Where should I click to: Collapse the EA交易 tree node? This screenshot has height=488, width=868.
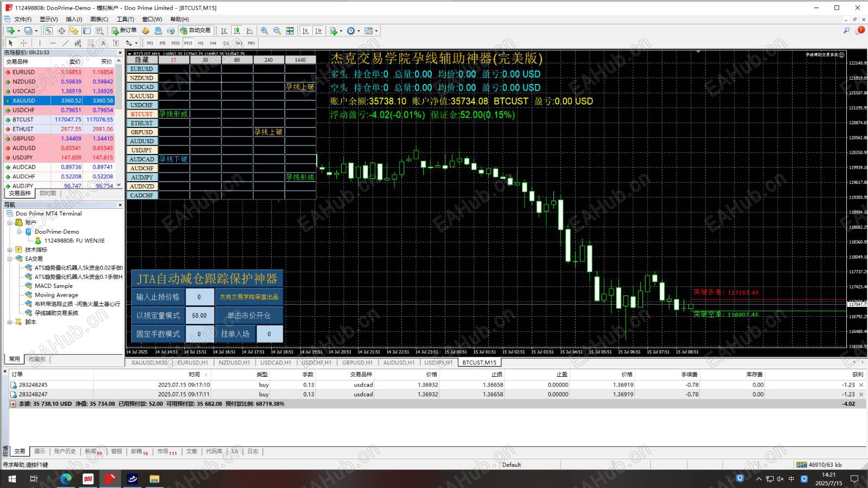pyautogui.click(x=10, y=259)
